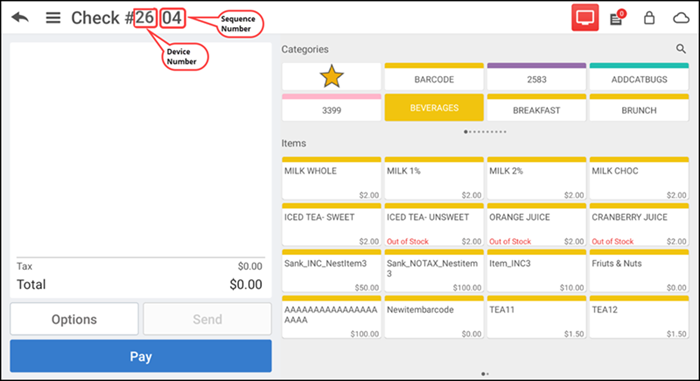Screen dimensions: 700x381
Task: Click the category page indicator dots
Action: (485, 132)
